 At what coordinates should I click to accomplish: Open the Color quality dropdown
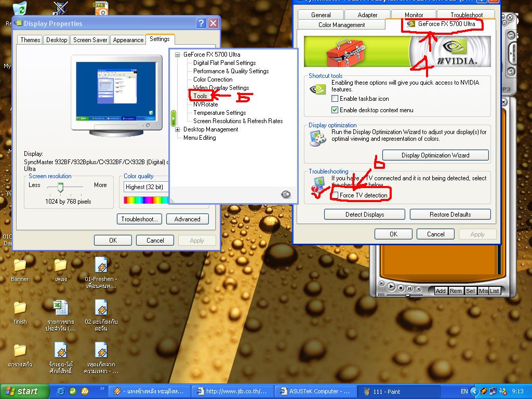click(146, 187)
